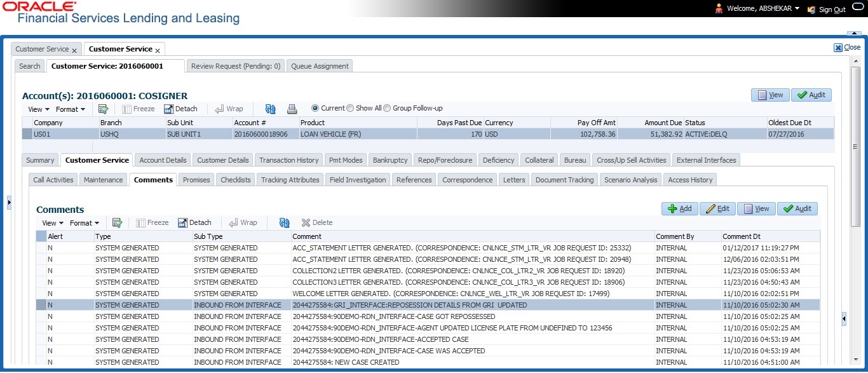The width and height of the screenshot is (868, 373).
Task: Select the Show All radio button
Action: (x=350, y=108)
